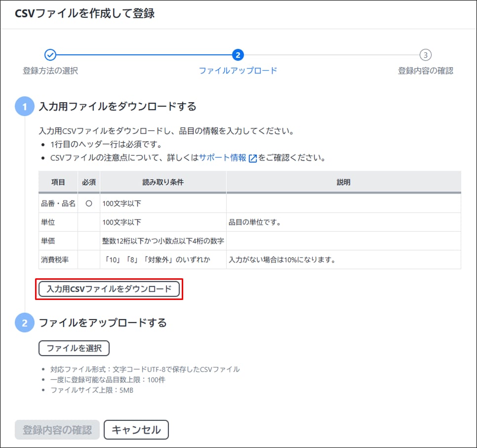Open the サポート情報 link
The height and width of the screenshot is (448, 477).
click(x=223, y=158)
